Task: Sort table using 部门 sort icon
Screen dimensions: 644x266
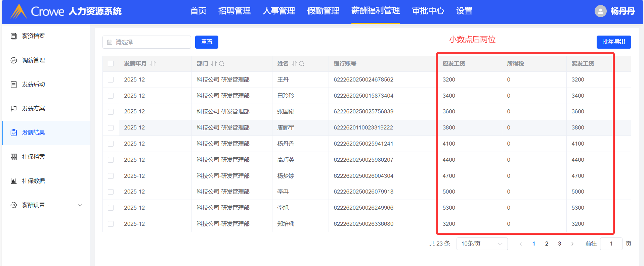Action: [214, 63]
